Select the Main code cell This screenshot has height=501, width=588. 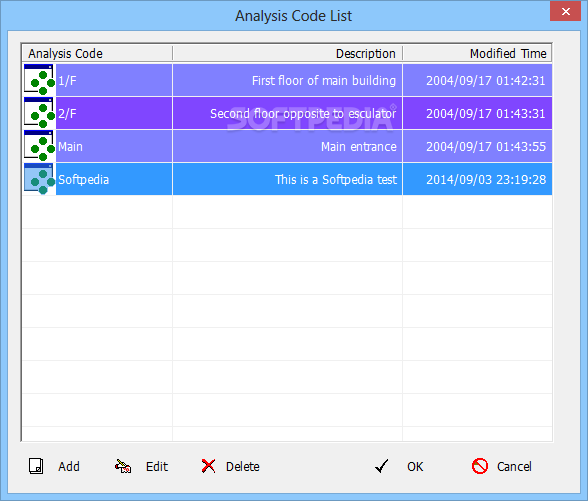[114, 146]
